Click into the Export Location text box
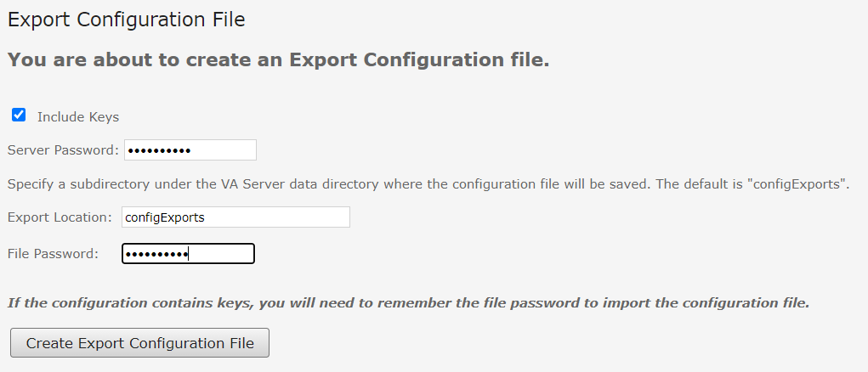 (x=235, y=217)
